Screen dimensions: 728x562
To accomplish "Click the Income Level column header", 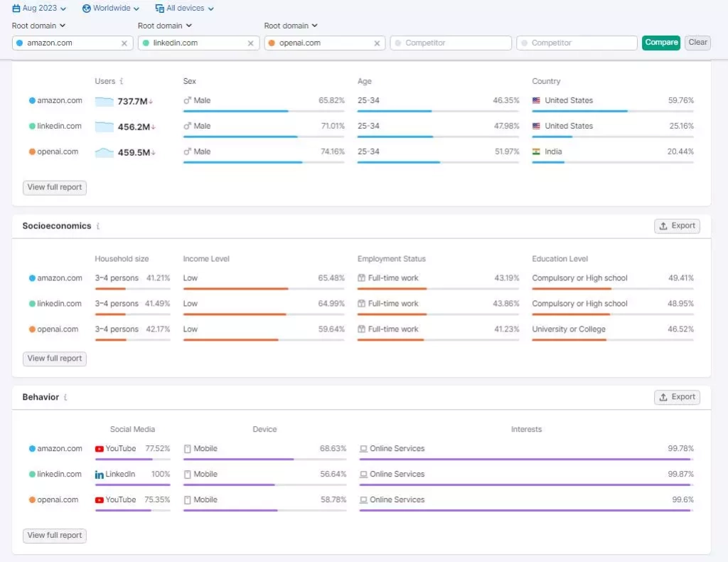I will tap(206, 259).
